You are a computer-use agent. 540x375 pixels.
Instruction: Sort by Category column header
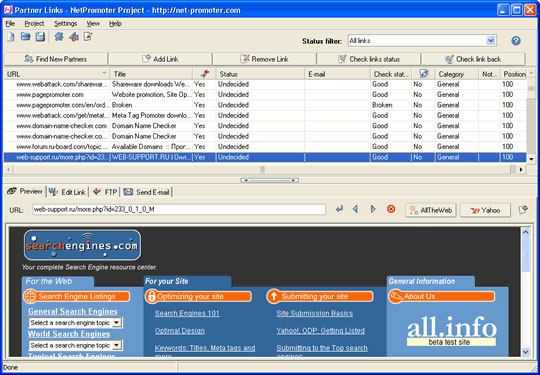point(457,74)
